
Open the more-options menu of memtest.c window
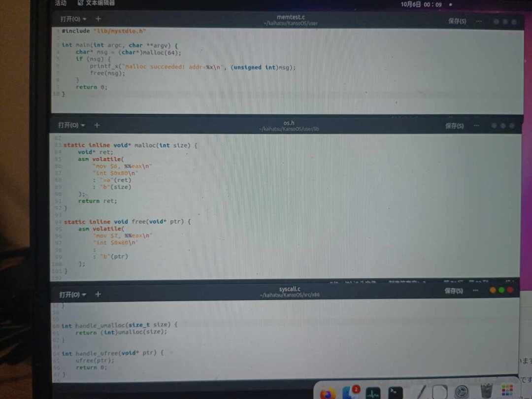[479, 21]
